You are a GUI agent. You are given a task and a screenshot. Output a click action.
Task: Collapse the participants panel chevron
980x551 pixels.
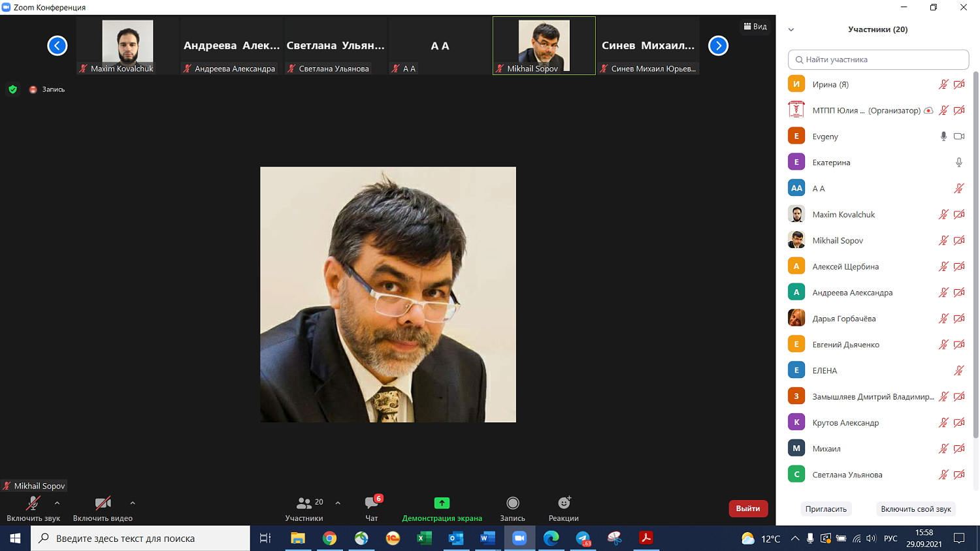pos(791,29)
